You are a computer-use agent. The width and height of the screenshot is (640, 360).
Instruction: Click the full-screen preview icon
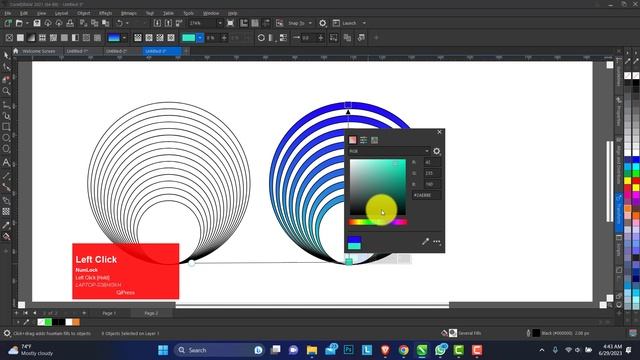coord(230,23)
